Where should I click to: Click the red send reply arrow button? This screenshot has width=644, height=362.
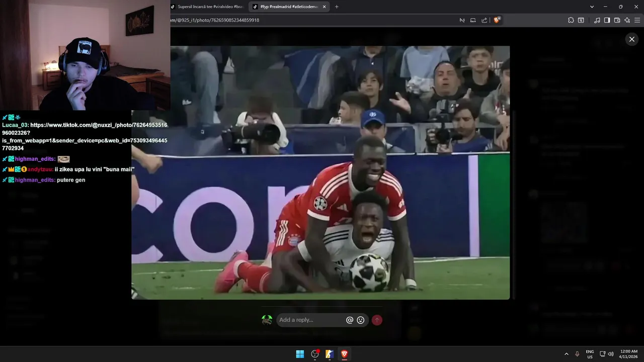(377, 320)
